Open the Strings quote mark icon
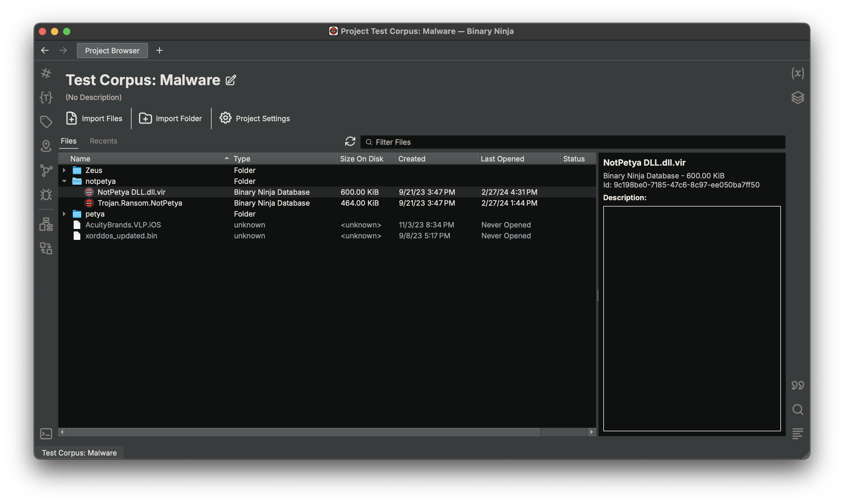The width and height of the screenshot is (844, 504). click(x=797, y=386)
